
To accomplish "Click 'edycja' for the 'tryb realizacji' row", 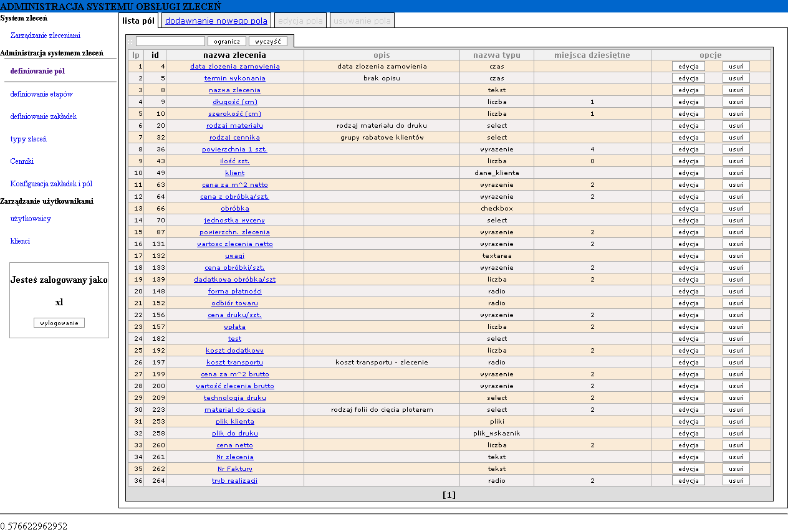I will click(x=688, y=480).
